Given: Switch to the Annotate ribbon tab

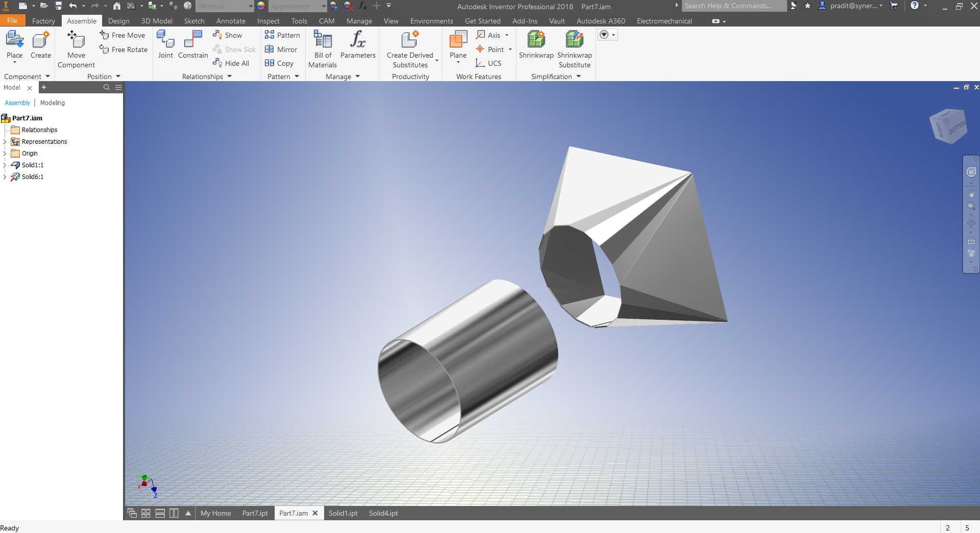Looking at the screenshot, I should 231,21.
